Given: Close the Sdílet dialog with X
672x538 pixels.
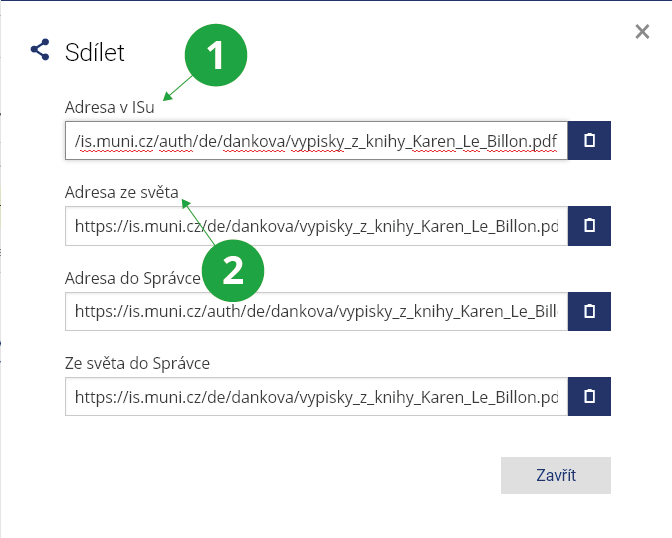Looking at the screenshot, I should [x=642, y=32].
